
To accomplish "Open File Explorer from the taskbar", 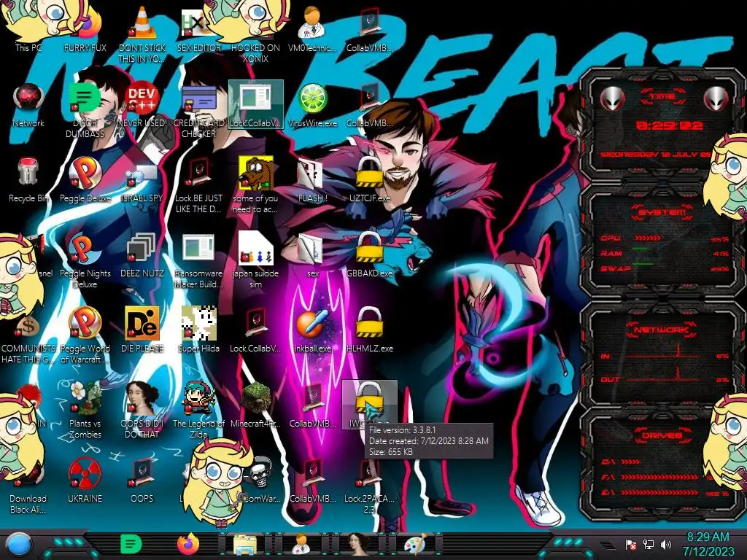I will [245, 544].
